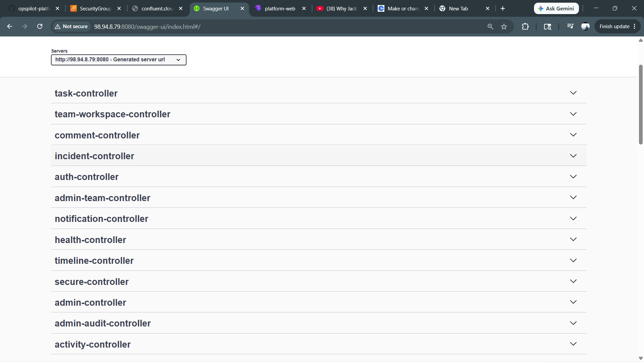Expand secure-controller chevron
Screen dimensions: 644x362
click(573, 281)
